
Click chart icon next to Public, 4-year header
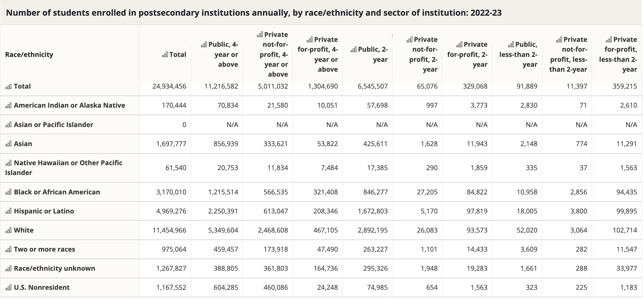pyautogui.click(x=204, y=45)
